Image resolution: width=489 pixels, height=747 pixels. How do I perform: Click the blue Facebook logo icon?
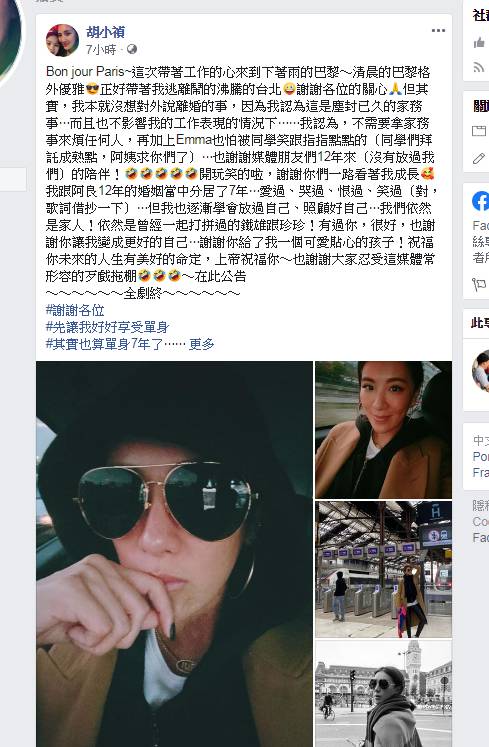pyautogui.click(x=480, y=201)
